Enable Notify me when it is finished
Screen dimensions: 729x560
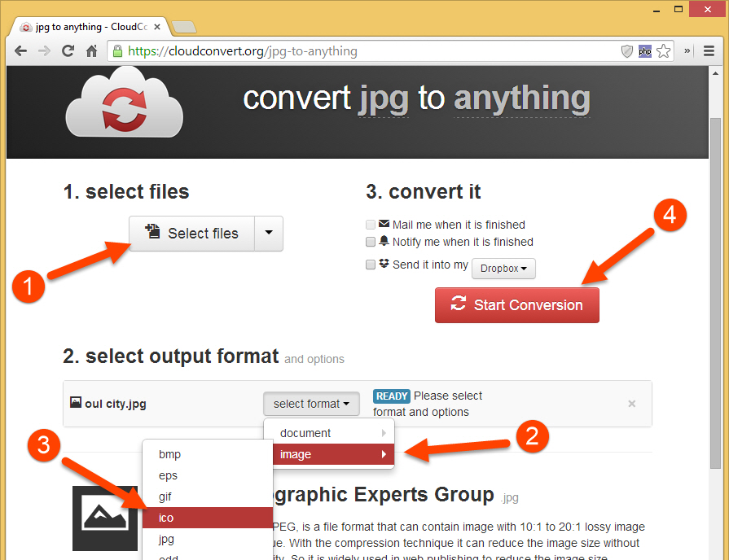[371, 242]
